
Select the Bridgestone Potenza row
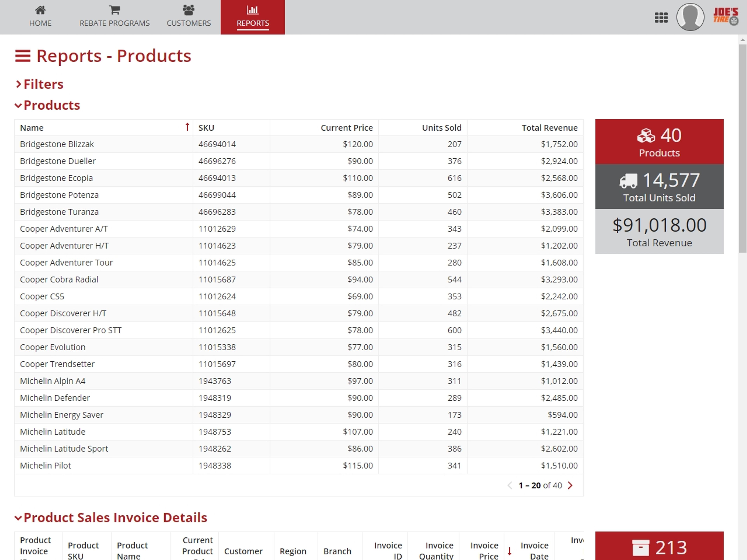(299, 195)
